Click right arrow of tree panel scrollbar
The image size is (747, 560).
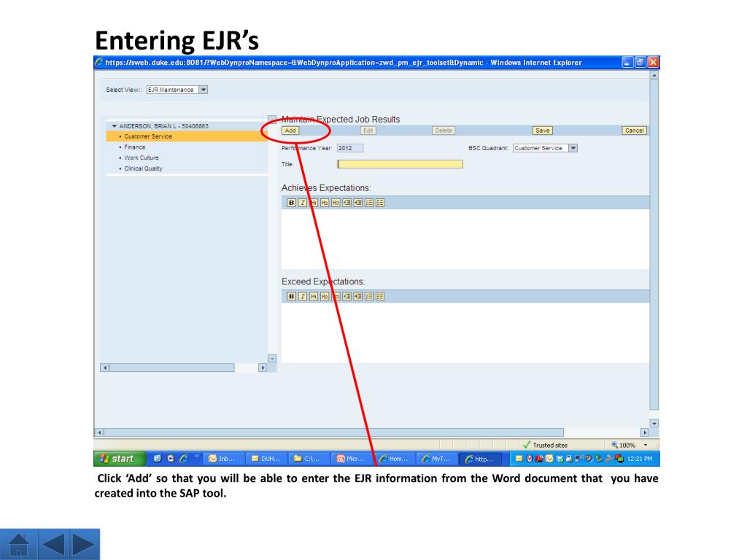(263, 367)
